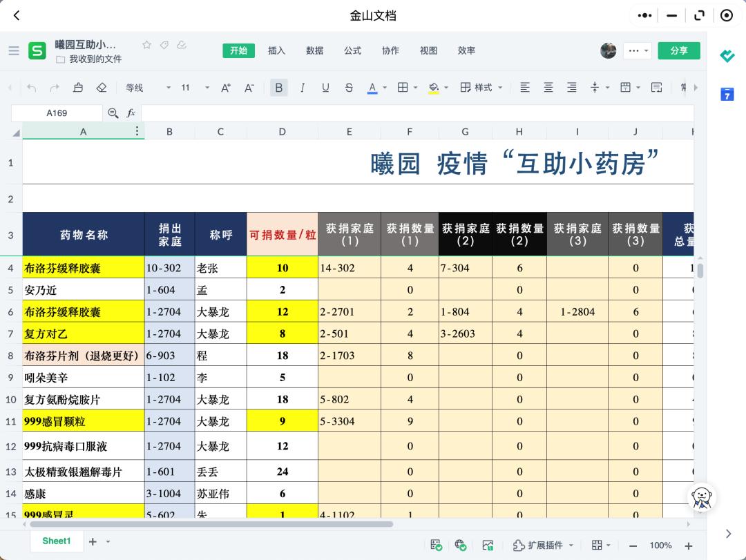The width and height of the screenshot is (746, 560).
Task: Click the clear formatting eraser icon
Action: coord(101,88)
